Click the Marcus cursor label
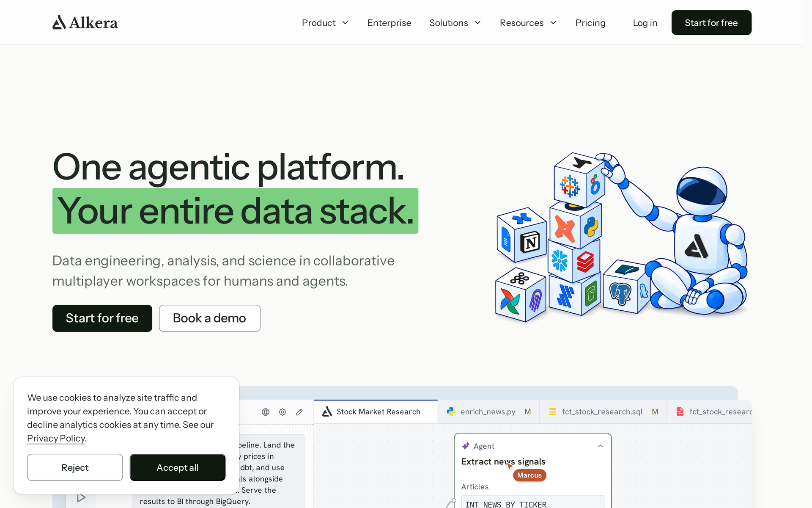The height and width of the screenshot is (508, 812). click(x=529, y=475)
